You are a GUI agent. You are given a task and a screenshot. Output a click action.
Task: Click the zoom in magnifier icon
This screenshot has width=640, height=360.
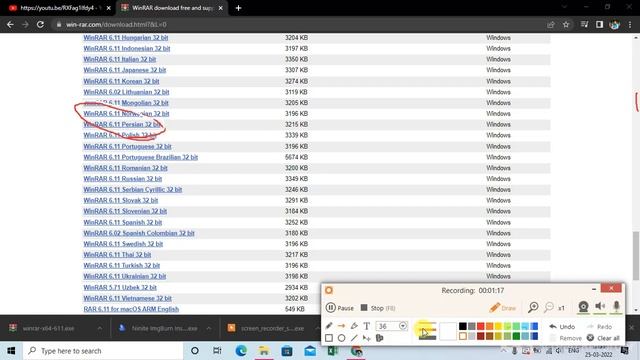tap(533, 307)
